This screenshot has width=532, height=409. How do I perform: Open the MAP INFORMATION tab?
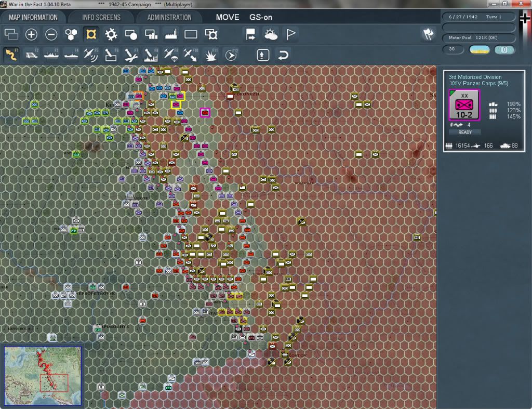click(33, 17)
